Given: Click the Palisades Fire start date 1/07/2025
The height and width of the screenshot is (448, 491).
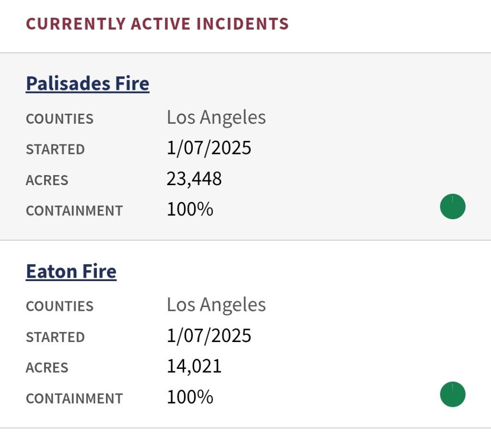Looking at the screenshot, I should [209, 148].
